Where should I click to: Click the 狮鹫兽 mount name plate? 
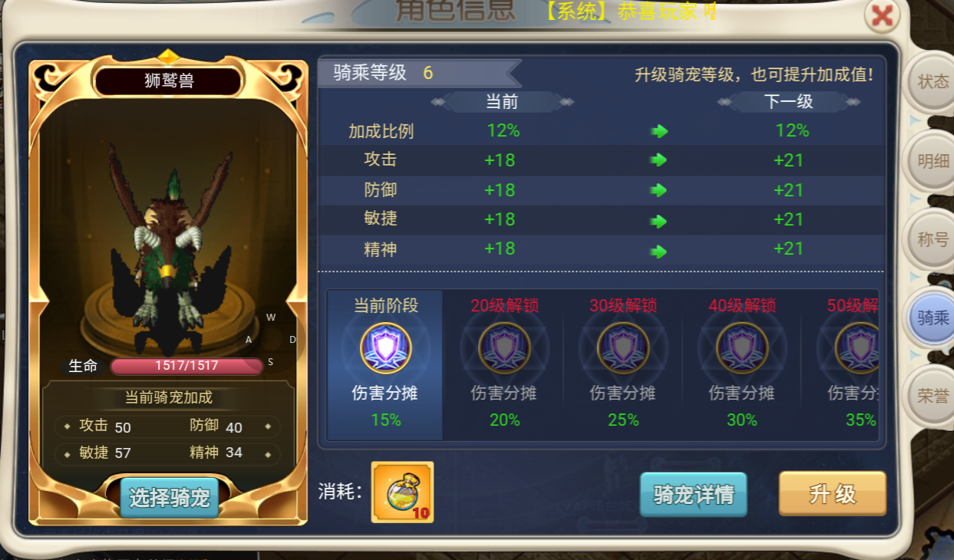point(169,81)
